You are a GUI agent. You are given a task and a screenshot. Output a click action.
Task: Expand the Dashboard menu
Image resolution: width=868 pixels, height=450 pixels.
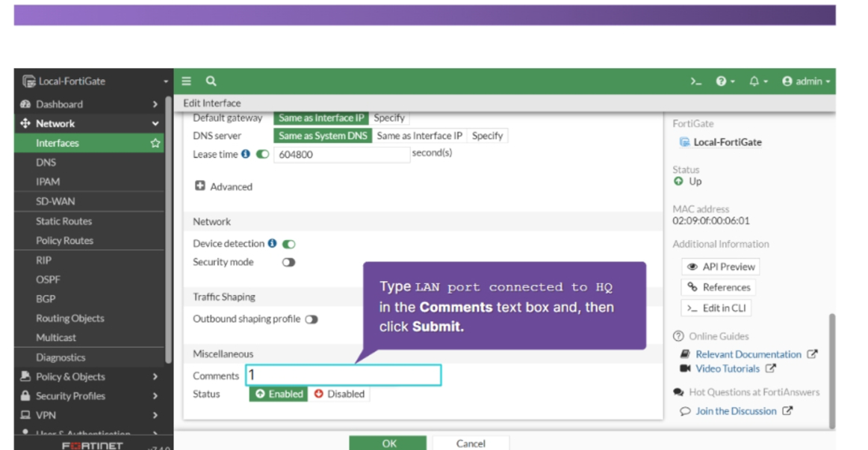click(90, 104)
